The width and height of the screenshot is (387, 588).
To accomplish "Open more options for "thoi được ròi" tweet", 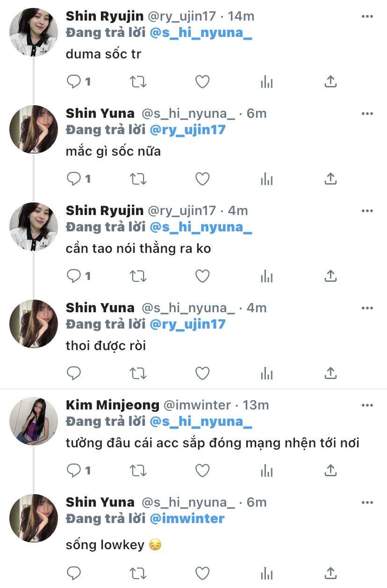I will (367, 308).
